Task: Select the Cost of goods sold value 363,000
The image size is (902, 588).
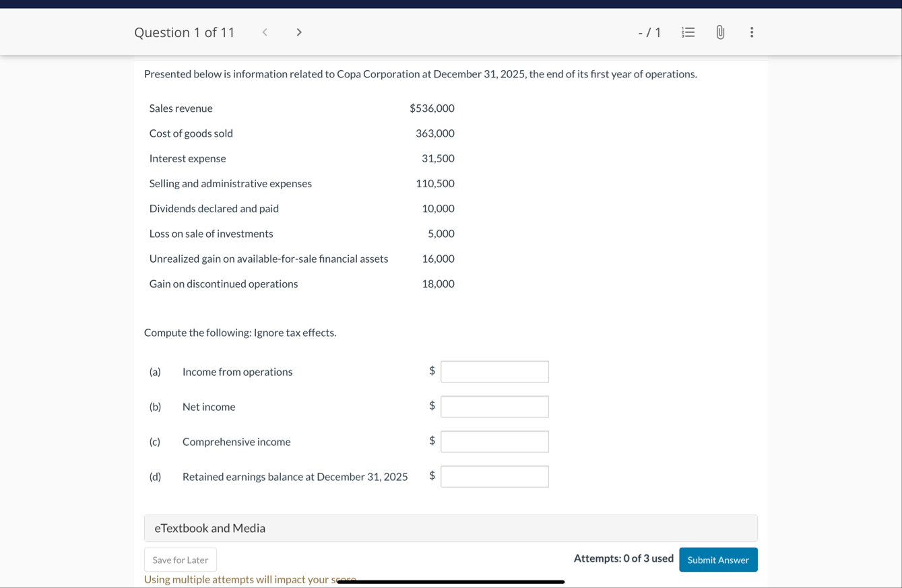Action: (435, 133)
